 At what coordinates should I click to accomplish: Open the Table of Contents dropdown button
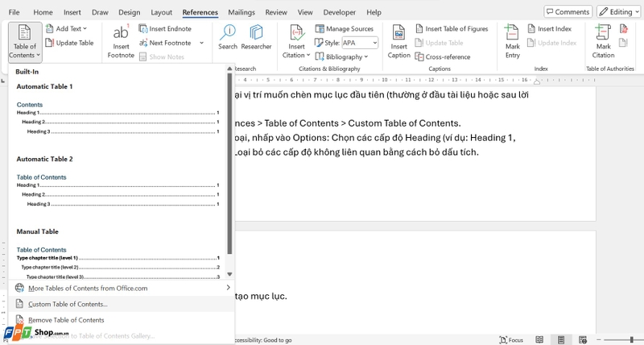(x=25, y=42)
